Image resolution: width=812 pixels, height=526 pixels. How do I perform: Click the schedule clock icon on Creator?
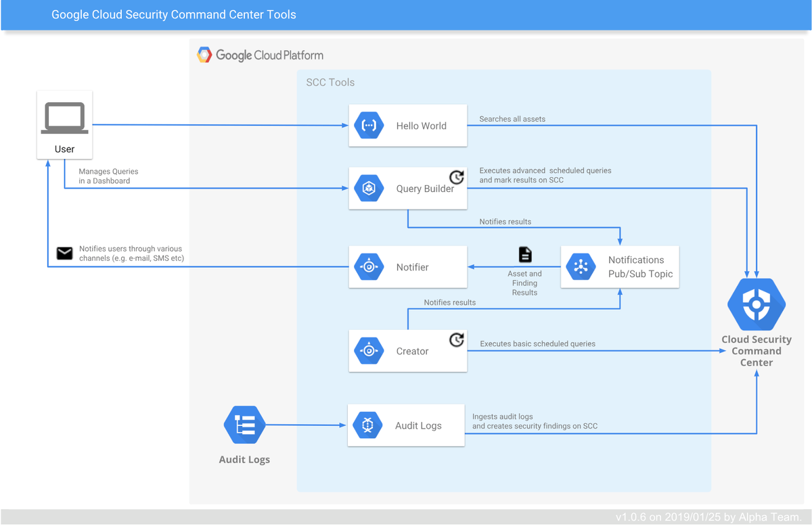457,339
